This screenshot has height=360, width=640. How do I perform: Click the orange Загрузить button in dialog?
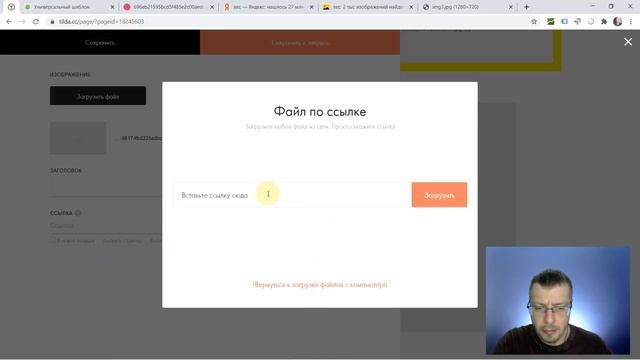pos(439,195)
